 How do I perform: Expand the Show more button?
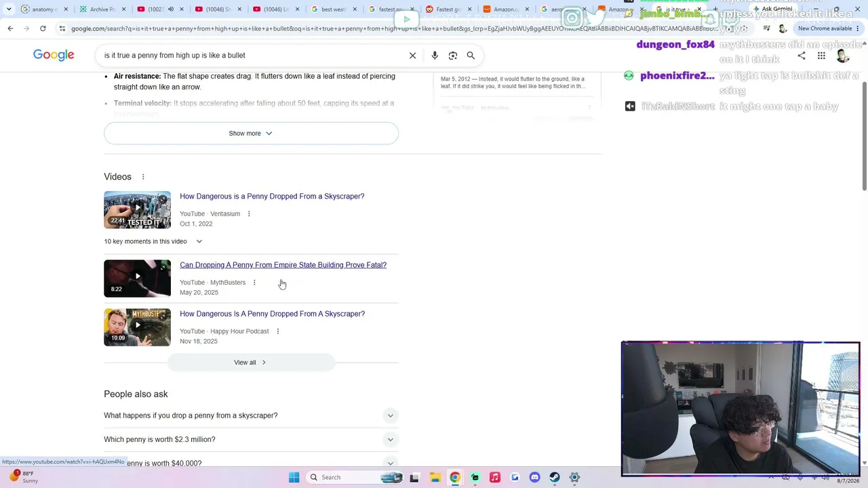click(x=251, y=134)
